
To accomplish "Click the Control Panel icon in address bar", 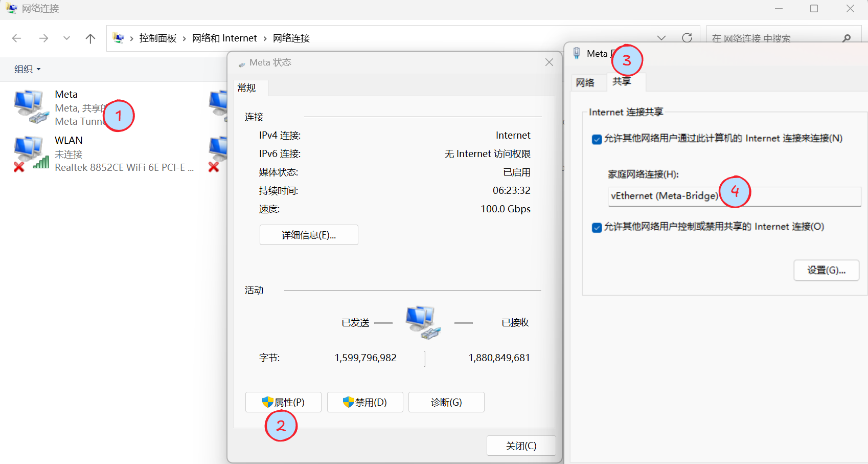I will click(119, 38).
